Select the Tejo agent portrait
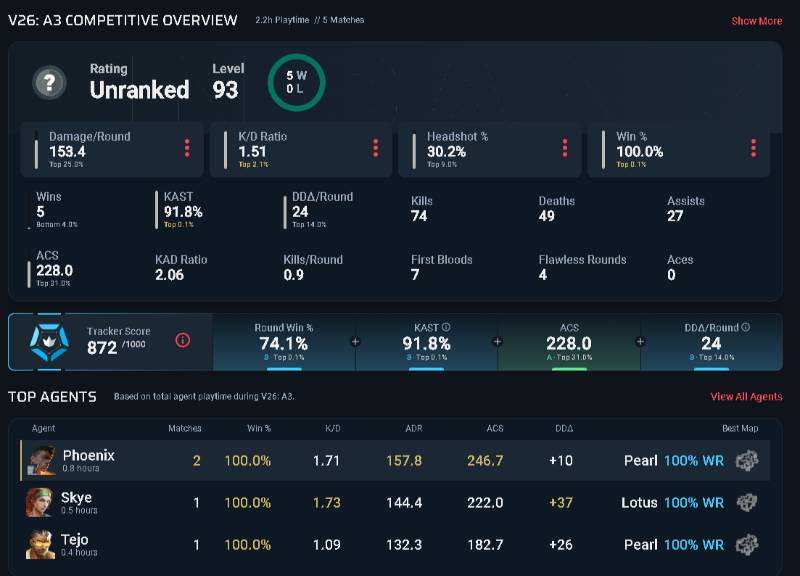Image resolution: width=800 pixels, height=576 pixels. click(40, 544)
